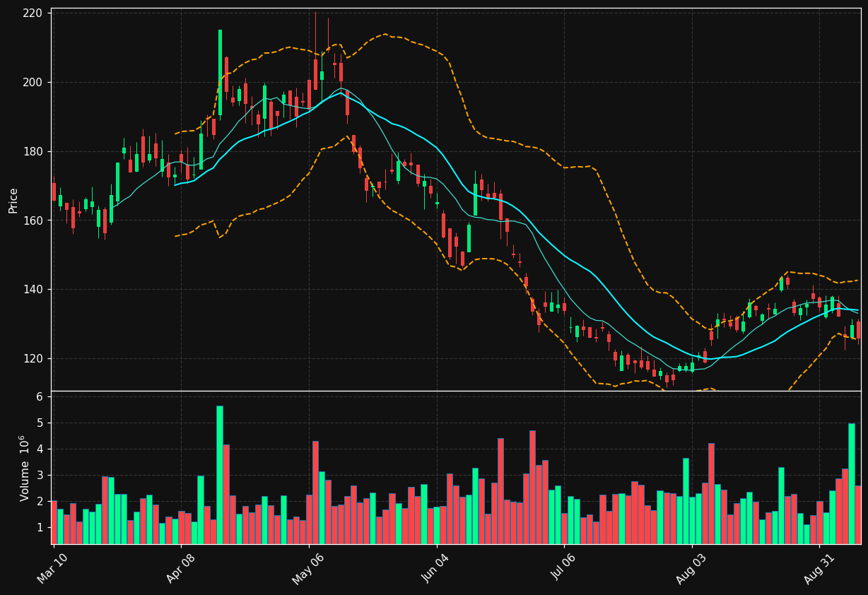The image size is (868, 595).
Task: Click the tall green volume bar near Aug 31
Action: [x=852, y=483]
